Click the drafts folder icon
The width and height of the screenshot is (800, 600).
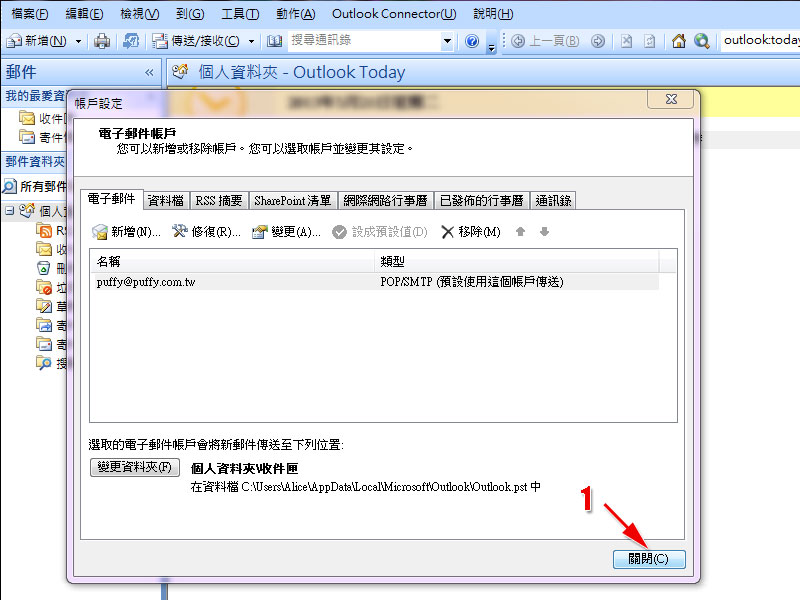pos(44,306)
